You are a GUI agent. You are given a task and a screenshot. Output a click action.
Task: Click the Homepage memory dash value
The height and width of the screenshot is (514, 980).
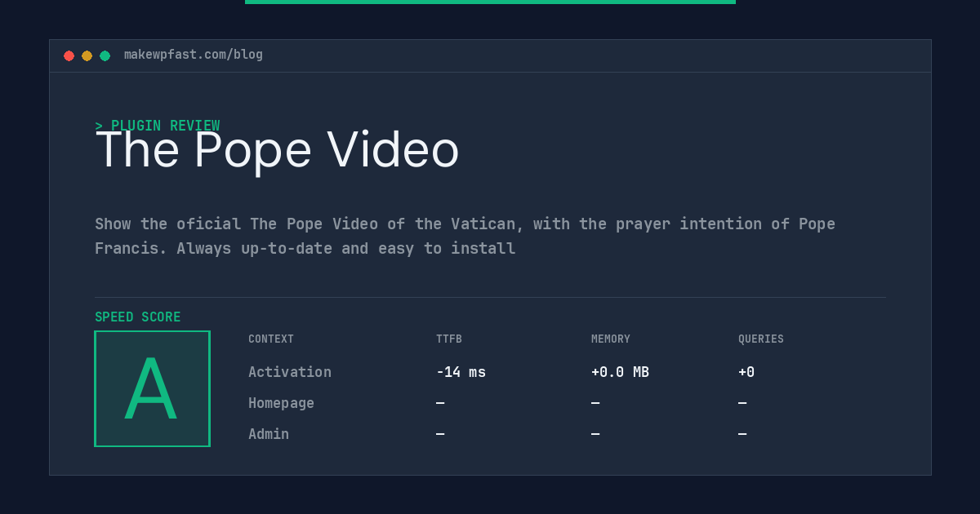(x=595, y=403)
